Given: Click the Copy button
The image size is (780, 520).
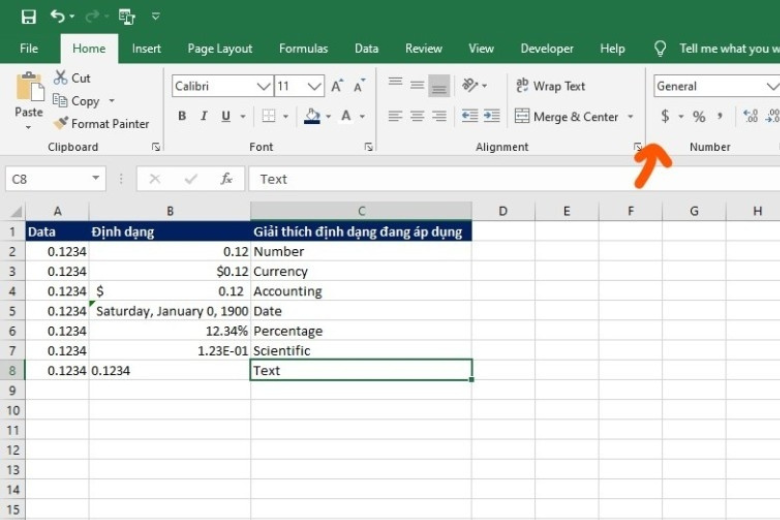Looking at the screenshot, I should (x=76, y=101).
